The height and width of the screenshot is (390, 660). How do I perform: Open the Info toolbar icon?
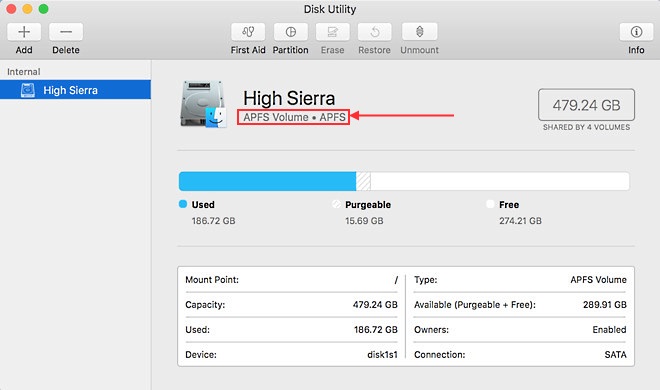point(636,32)
